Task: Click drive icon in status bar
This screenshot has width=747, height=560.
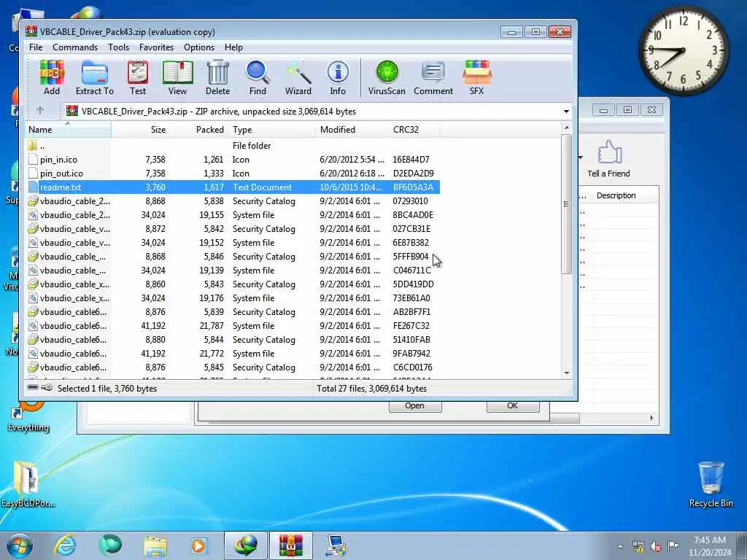Action: (33, 388)
